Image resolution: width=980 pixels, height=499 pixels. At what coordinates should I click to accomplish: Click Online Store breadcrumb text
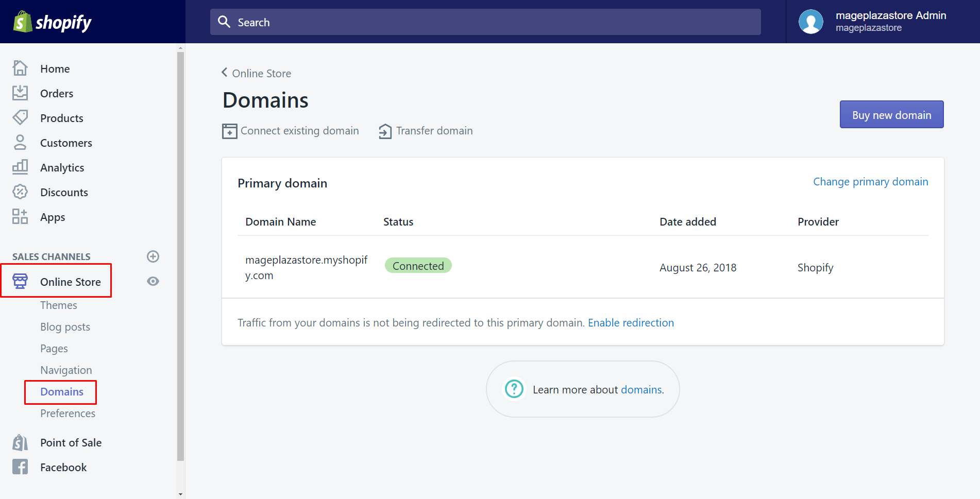click(261, 73)
